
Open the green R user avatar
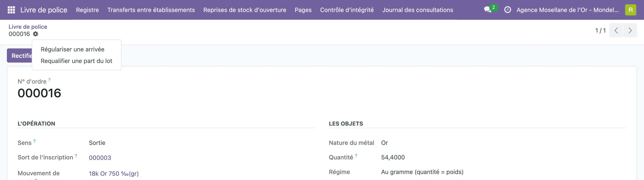coord(630,10)
